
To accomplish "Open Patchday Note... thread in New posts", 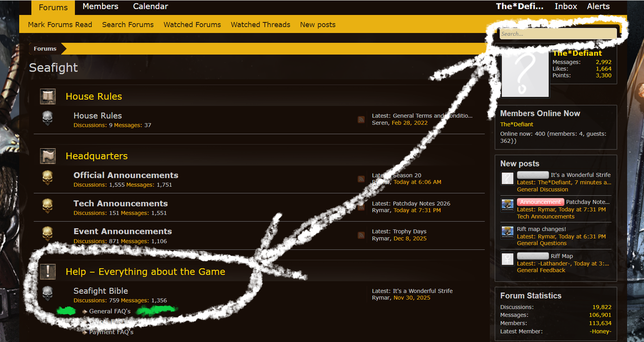I will click(588, 202).
